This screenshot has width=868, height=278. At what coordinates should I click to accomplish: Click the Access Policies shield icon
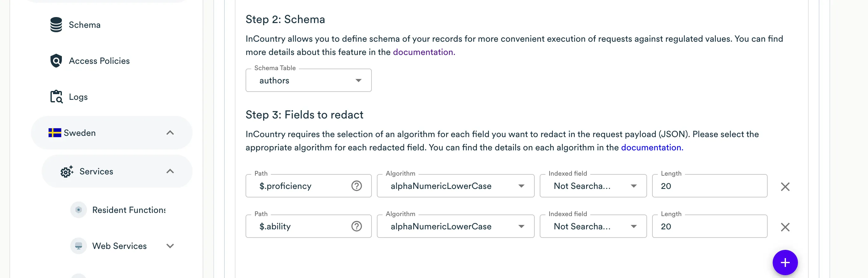point(56,61)
